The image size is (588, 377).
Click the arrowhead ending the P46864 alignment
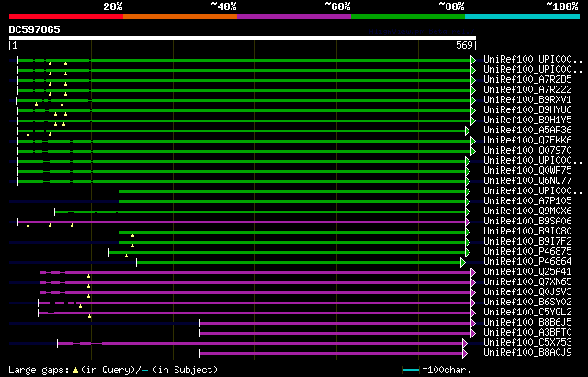463,263
